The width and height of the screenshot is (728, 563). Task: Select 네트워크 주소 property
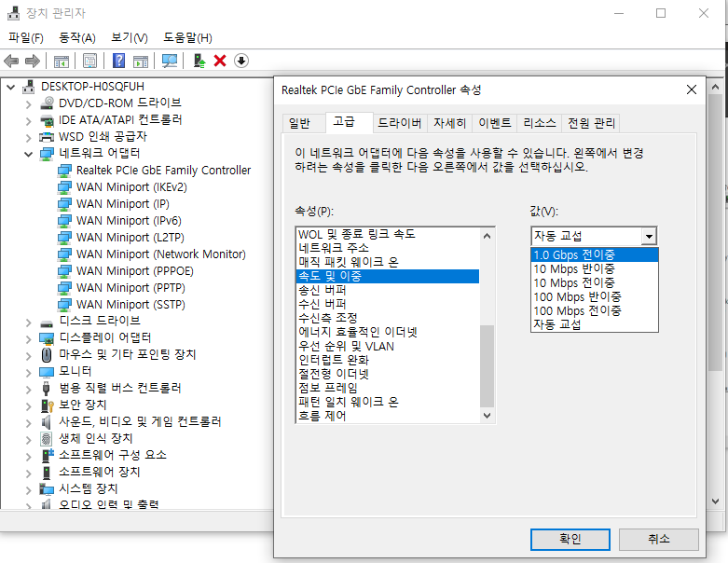[388, 248]
